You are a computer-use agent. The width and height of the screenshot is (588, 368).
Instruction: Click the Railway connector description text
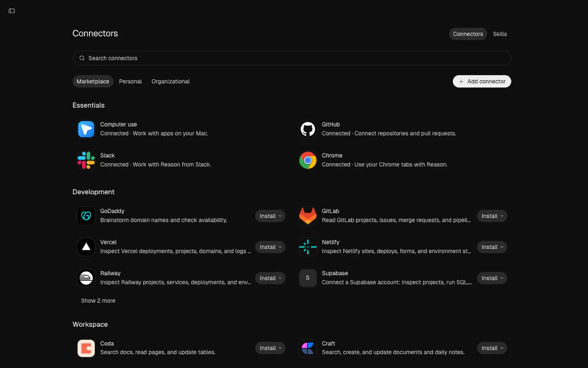click(x=175, y=282)
